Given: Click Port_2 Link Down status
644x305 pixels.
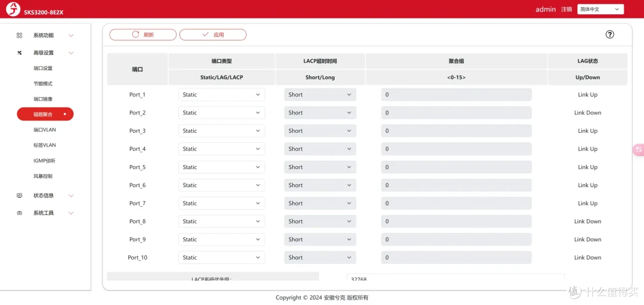Looking at the screenshot, I should click(588, 113).
